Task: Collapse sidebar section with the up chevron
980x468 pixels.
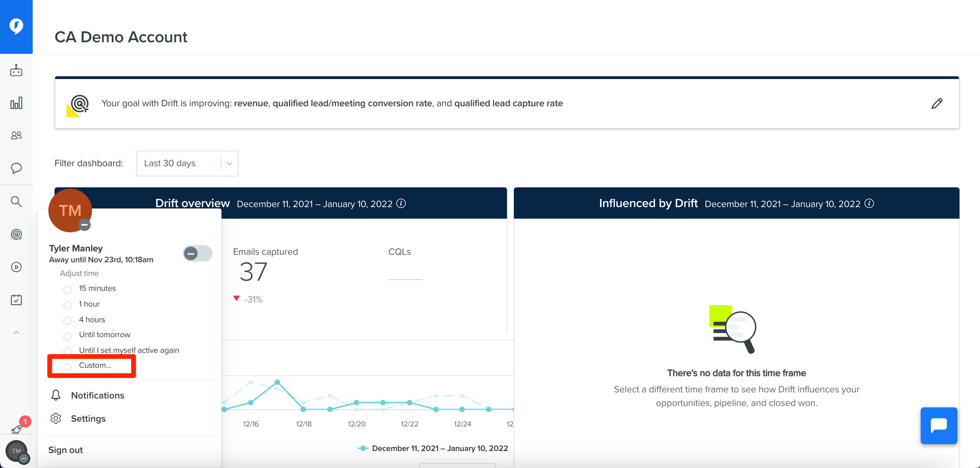Action: 16,333
